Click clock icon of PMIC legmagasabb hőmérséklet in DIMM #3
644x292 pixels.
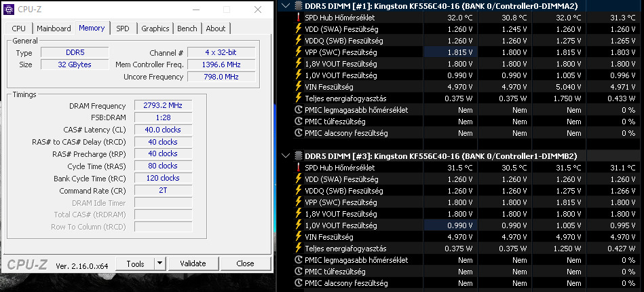[299, 260]
